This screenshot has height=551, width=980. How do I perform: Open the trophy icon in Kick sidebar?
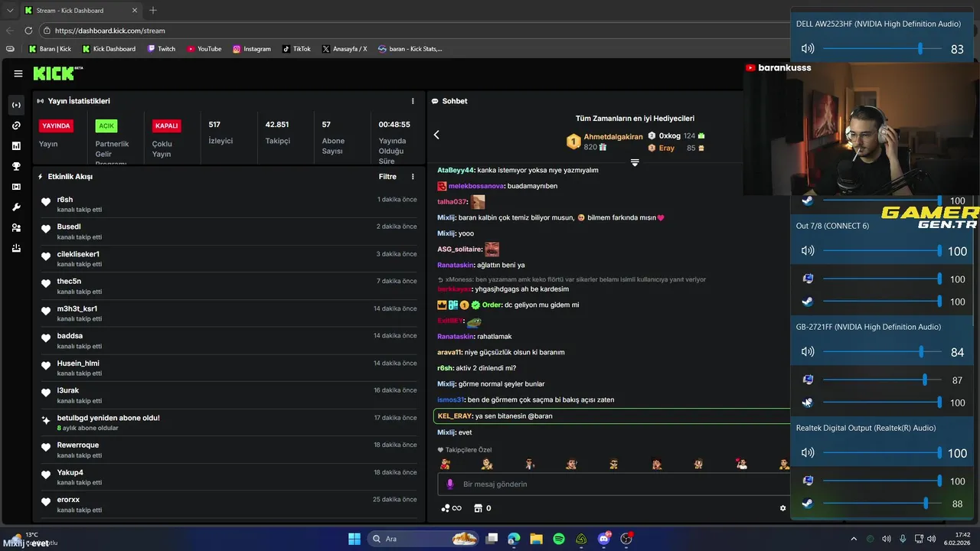tap(16, 166)
